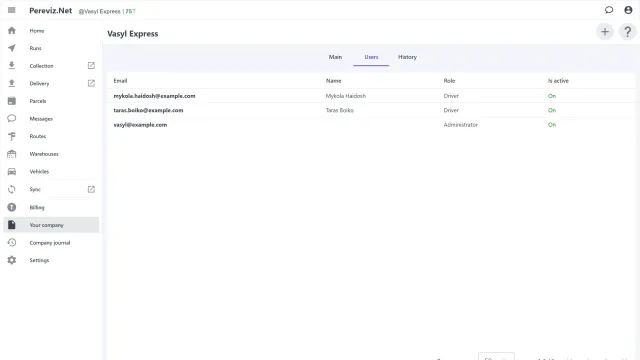Open Delivery external link icon
Image resolution: width=640 pixels, height=360 pixels.
point(91,83)
